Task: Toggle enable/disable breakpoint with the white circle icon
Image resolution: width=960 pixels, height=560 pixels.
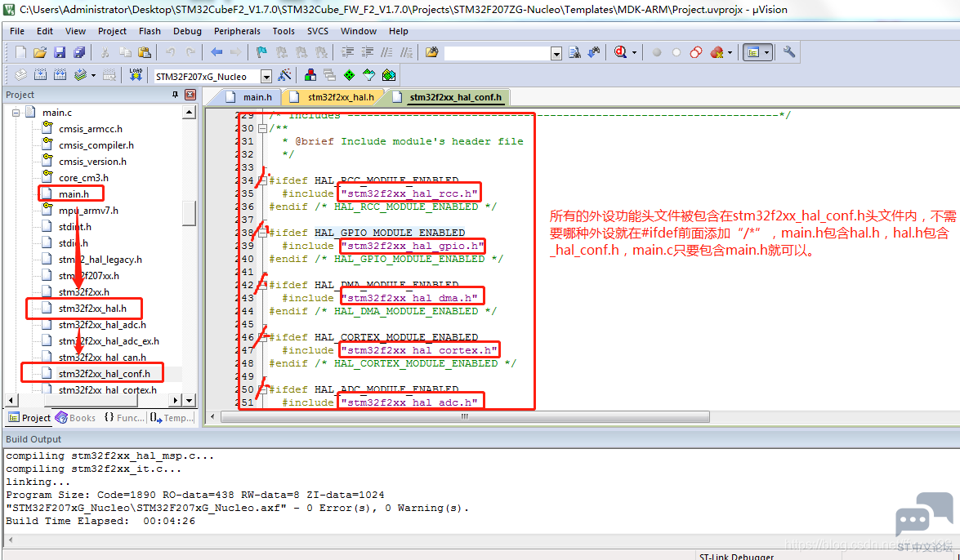Action: click(x=676, y=52)
